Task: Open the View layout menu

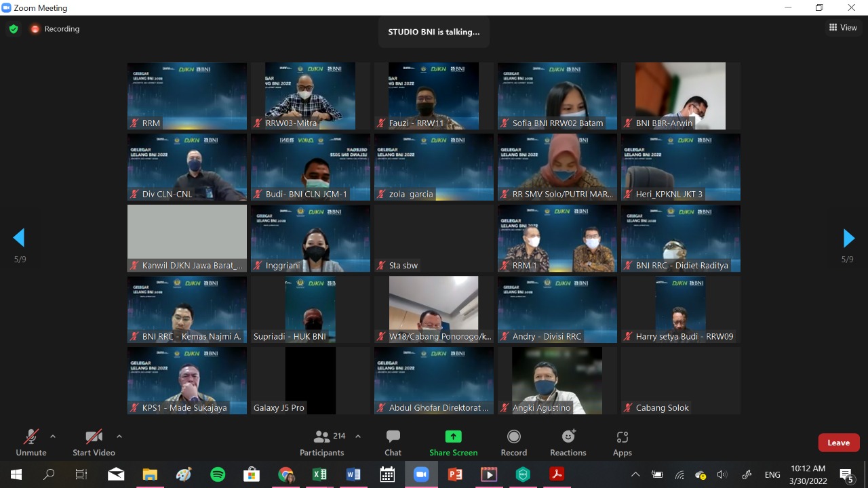Action: (x=843, y=28)
